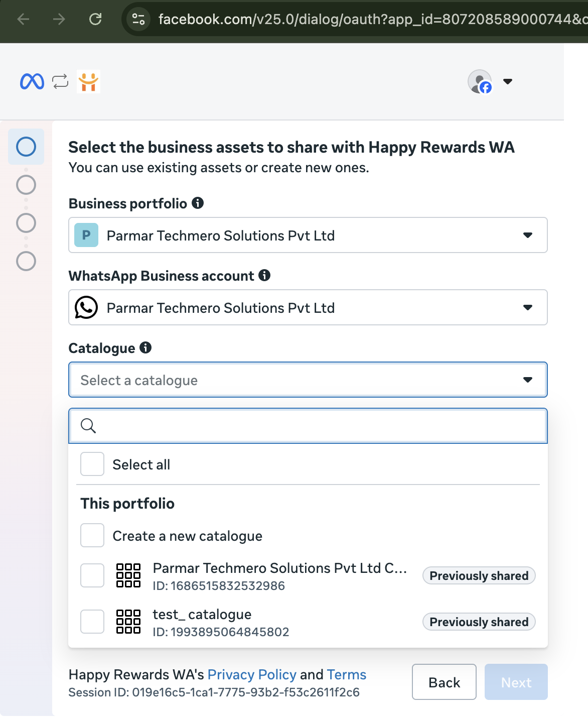The width and height of the screenshot is (588, 717).
Task: Click the Catalogue label
Action: 102,348
